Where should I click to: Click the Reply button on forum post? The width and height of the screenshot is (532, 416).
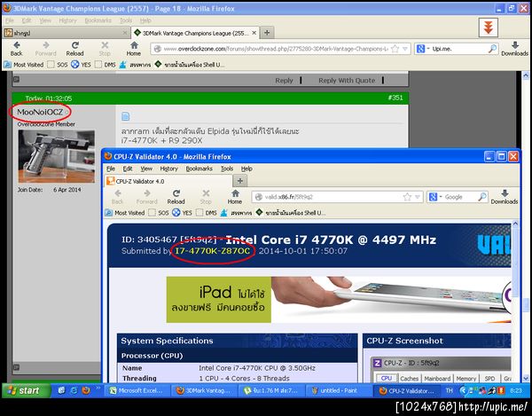pos(284,81)
